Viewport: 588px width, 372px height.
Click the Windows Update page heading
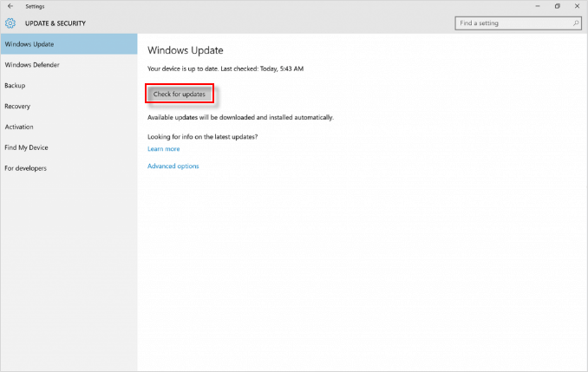pyautogui.click(x=186, y=50)
